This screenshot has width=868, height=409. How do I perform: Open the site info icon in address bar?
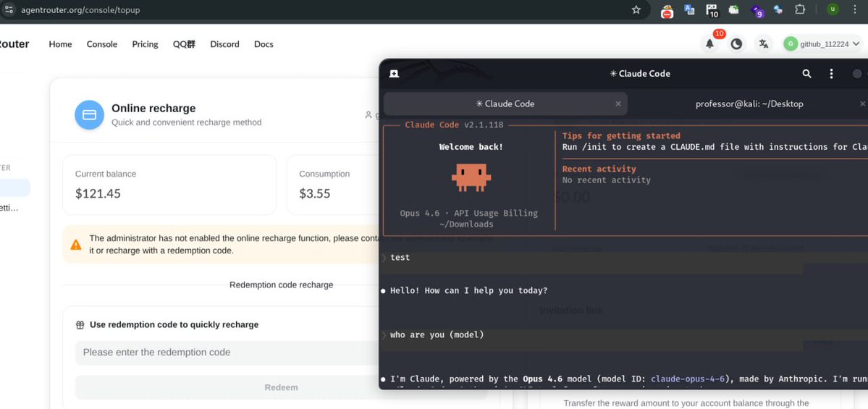pos(9,10)
